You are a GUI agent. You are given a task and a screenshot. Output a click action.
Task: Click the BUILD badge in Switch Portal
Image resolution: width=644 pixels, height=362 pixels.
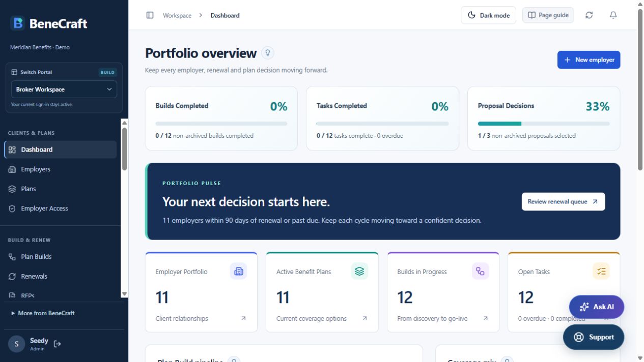coord(108,72)
